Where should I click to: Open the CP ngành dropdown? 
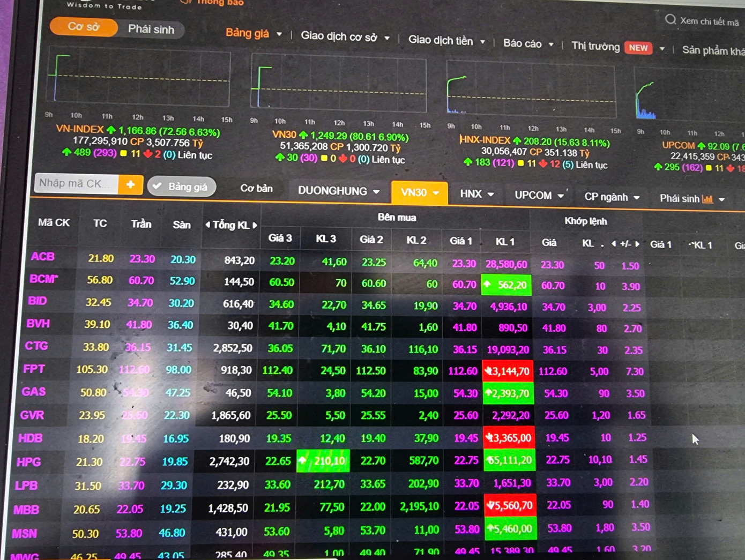click(x=612, y=197)
